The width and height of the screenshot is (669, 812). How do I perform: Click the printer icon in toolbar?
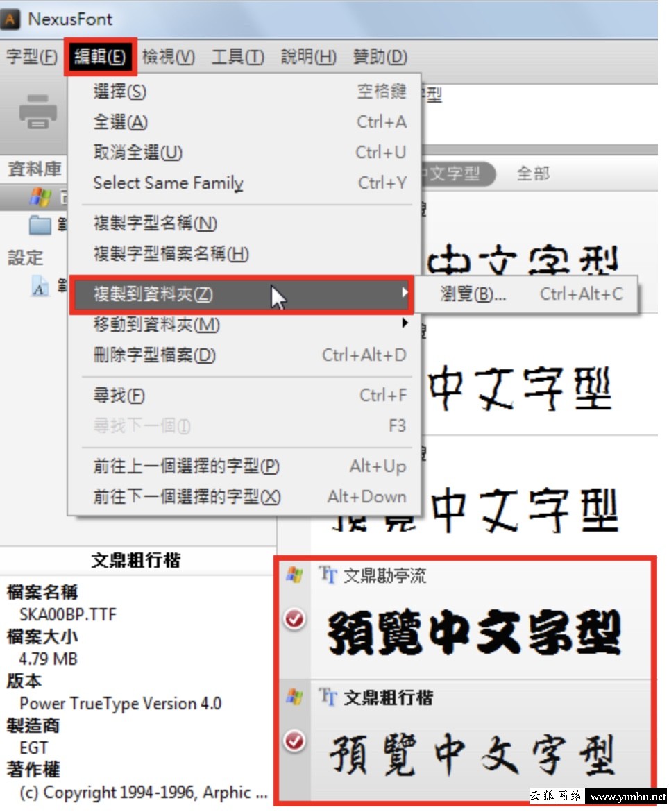[37, 112]
